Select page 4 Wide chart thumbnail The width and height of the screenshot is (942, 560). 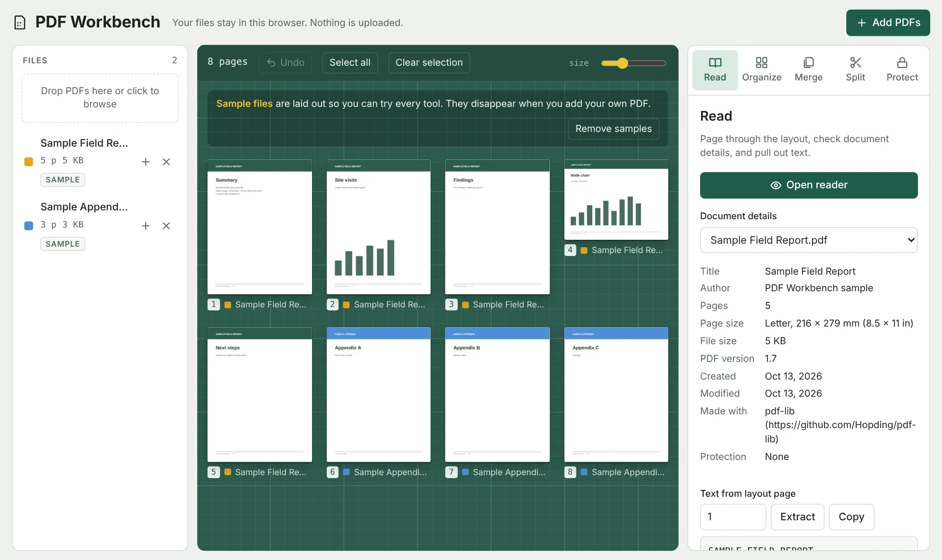pyautogui.click(x=616, y=200)
